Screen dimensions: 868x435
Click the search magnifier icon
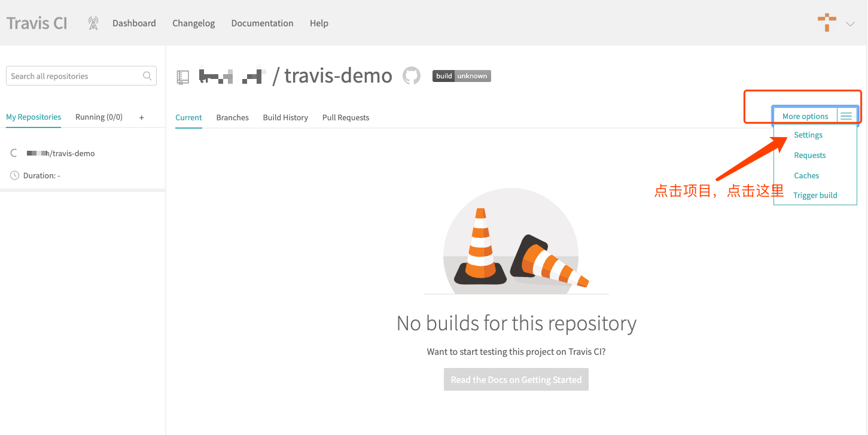[x=147, y=76]
